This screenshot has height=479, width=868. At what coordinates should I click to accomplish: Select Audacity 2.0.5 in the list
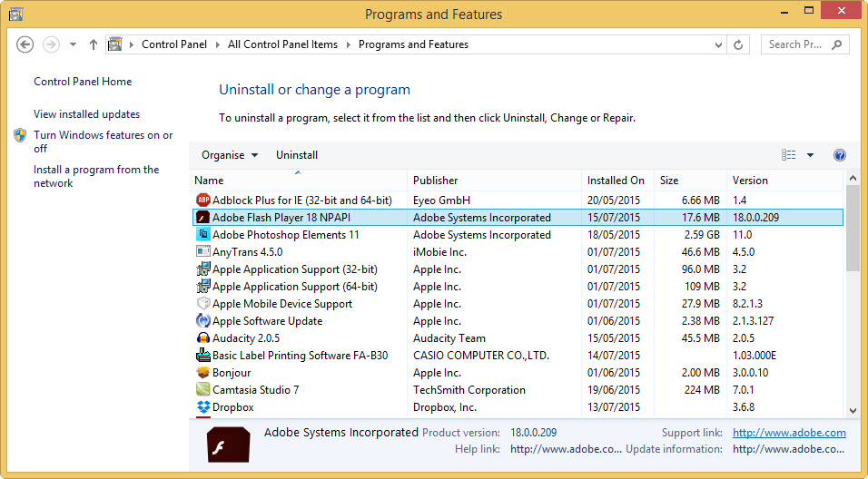246,338
